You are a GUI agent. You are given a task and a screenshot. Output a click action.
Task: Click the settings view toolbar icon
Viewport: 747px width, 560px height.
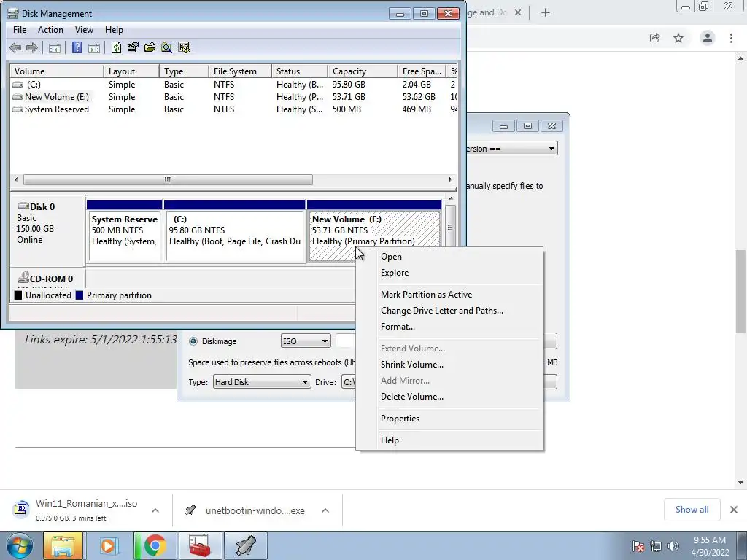point(184,47)
